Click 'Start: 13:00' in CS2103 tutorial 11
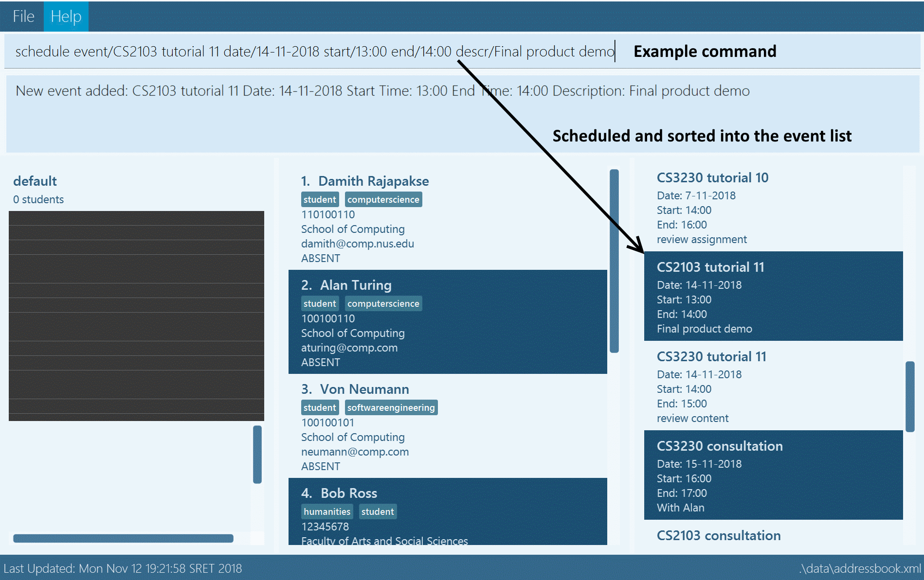 point(684,299)
